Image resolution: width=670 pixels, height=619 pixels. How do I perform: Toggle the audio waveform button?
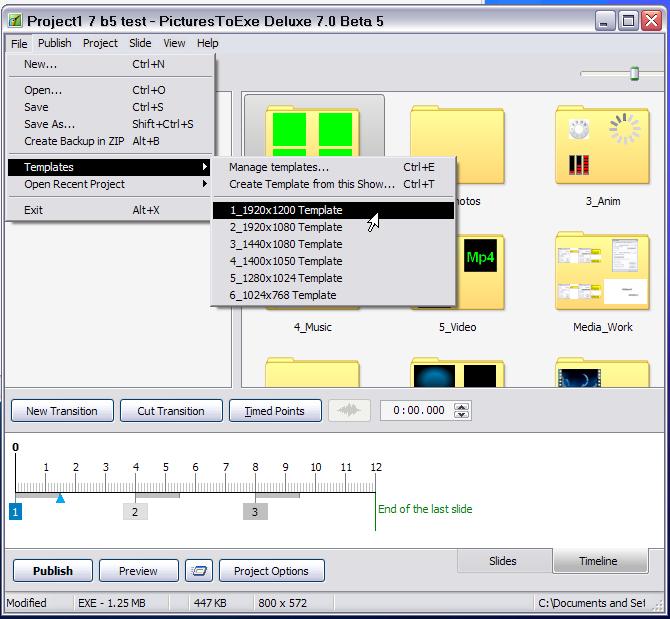pos(349,411)
